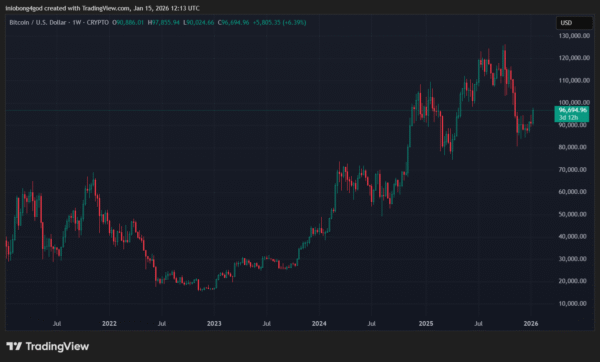Click the Bitcoin / U.S. Dollar symbol title
This screenshot has height=362, width=600.
tap(37, 23)
